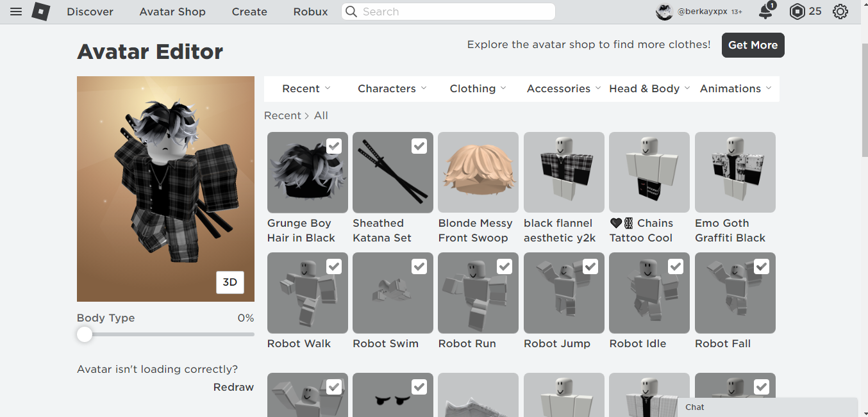Uncheck the Sheathed Katana Set checkbox

(419, 146)
